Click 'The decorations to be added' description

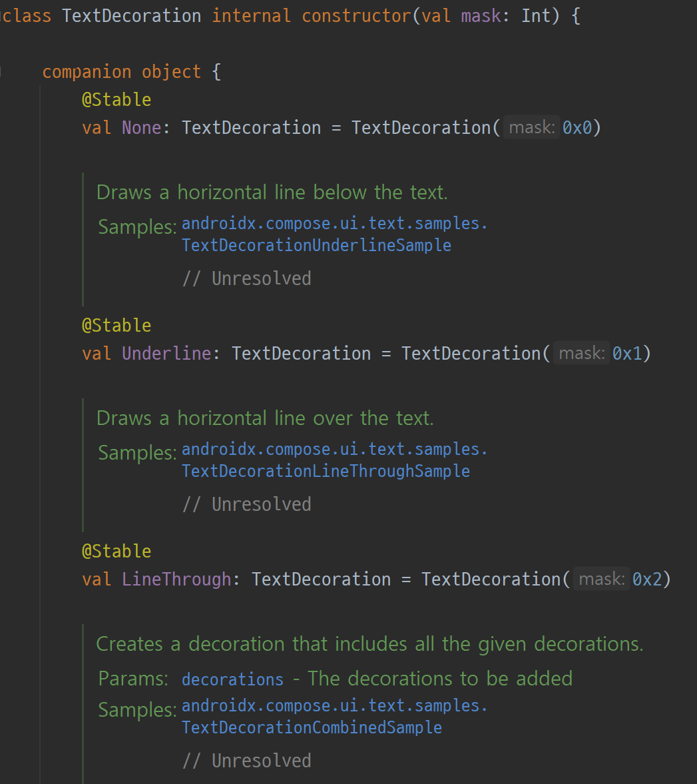[440, 679]
